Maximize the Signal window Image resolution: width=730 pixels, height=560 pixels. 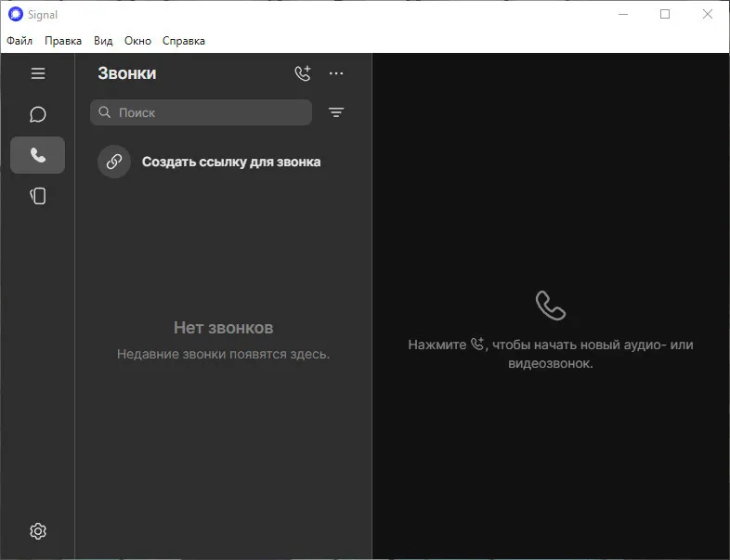click(665, 14)
